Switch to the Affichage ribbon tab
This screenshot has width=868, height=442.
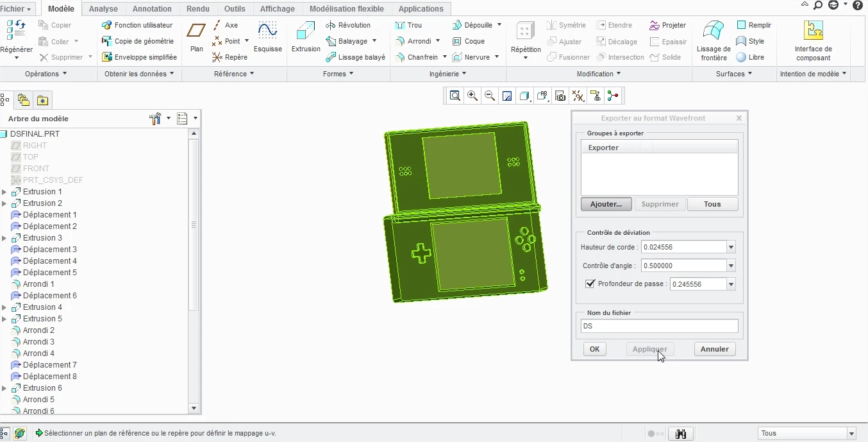tap(278, 9)
